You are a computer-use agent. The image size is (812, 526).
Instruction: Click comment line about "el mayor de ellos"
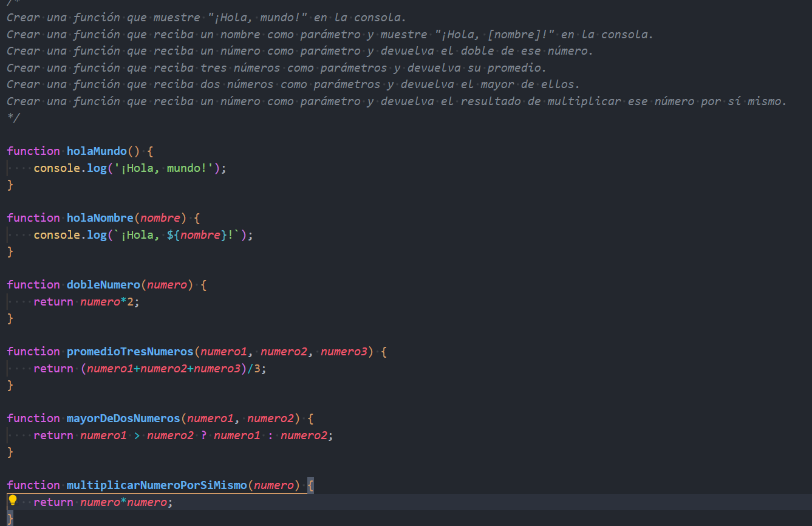pos(293,84)
